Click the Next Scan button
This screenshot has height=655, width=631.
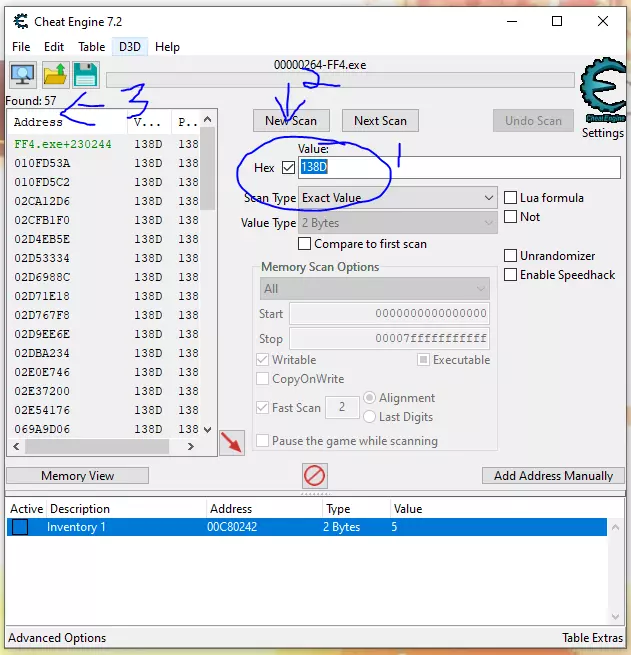pyautogui.click(x=380, y=121)
